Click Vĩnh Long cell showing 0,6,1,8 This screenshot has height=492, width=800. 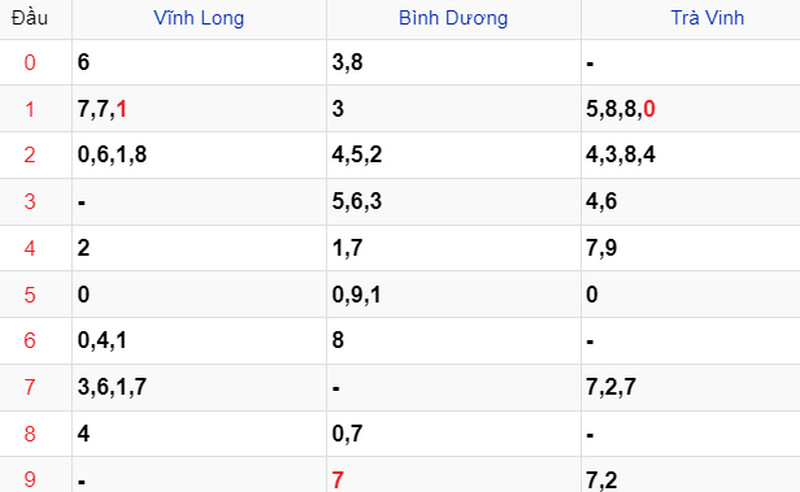click(112, 155)
